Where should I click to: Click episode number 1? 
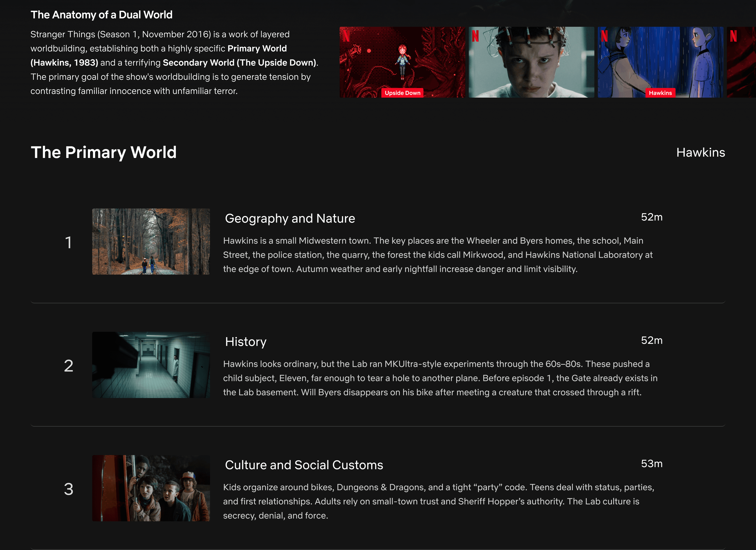tap(68, 242)
